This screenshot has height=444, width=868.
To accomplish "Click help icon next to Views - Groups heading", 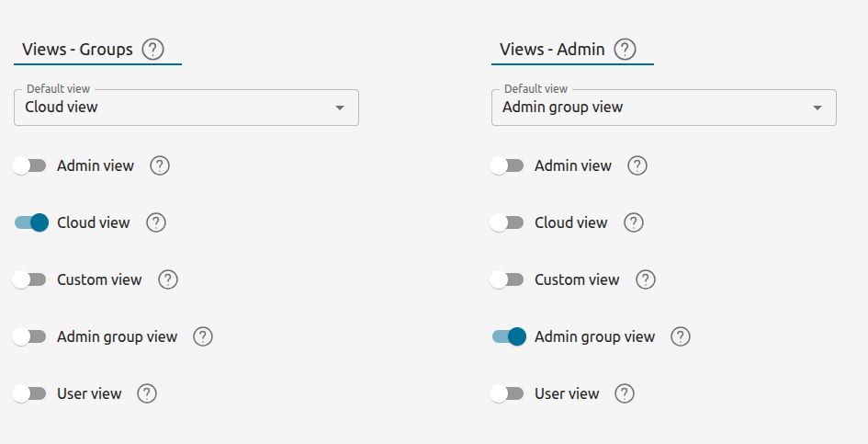I will 153,50.
